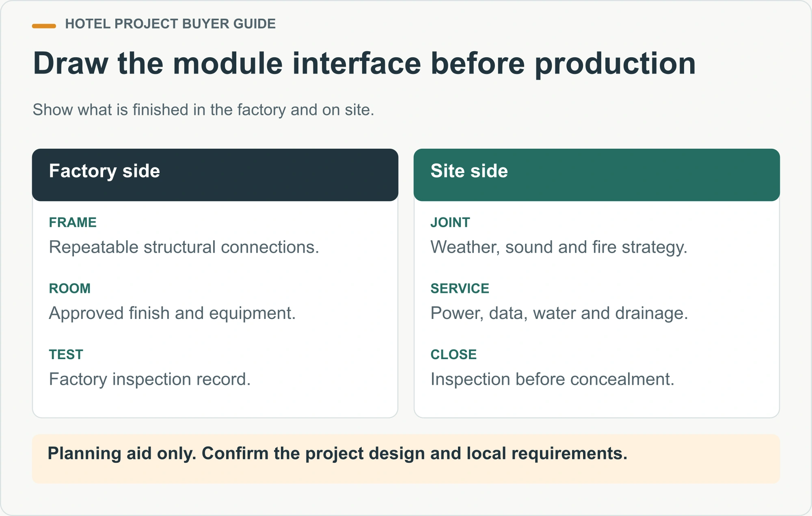This screenshot has width=812, height=516.
Task: Click 'Approved finish and equipment.' text
Action: coord(172,313)
